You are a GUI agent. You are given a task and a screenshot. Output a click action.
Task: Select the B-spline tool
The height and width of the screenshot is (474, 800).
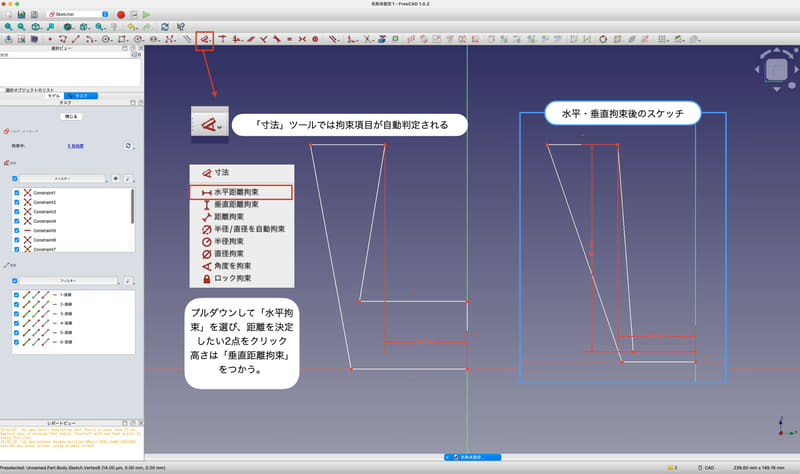(x=170, y=39)
